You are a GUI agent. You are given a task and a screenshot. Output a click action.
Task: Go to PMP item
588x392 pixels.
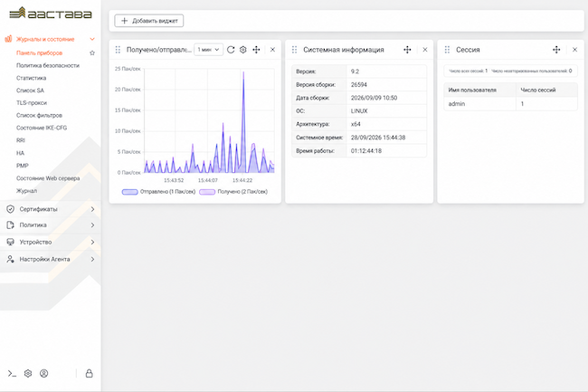pos(22,166)
